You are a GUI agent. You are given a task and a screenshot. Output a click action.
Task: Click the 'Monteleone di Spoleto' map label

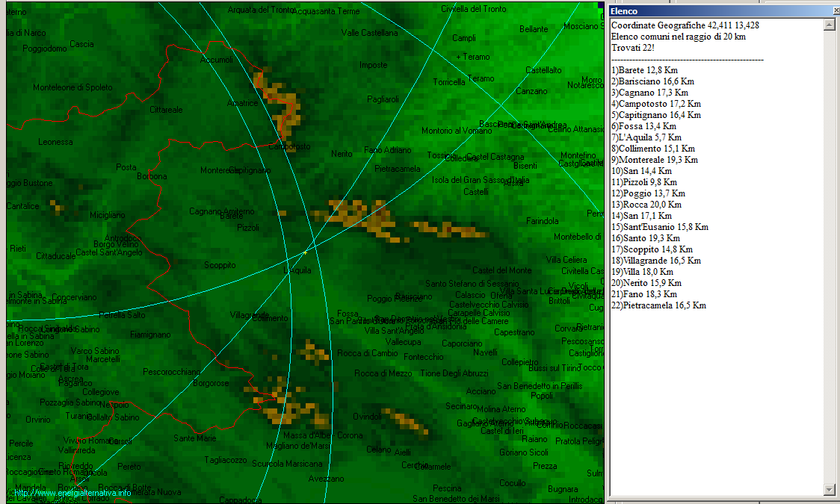[72, 87]
